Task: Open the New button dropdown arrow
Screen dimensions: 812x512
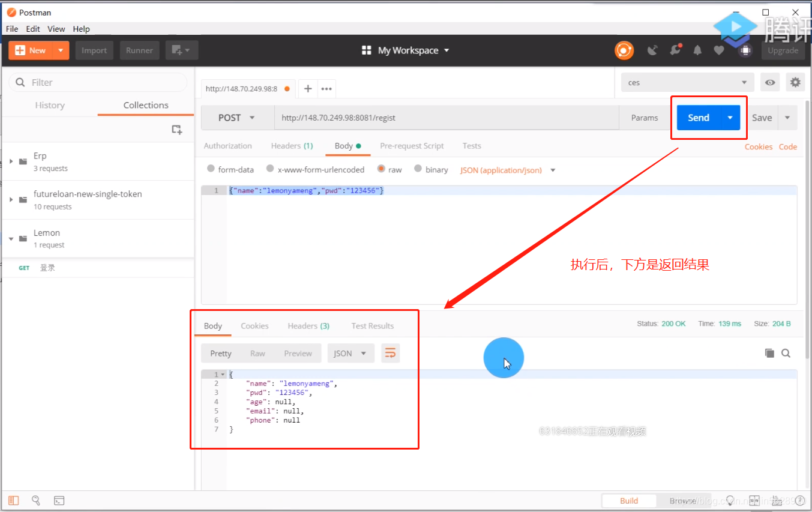Action: [61, 50]
